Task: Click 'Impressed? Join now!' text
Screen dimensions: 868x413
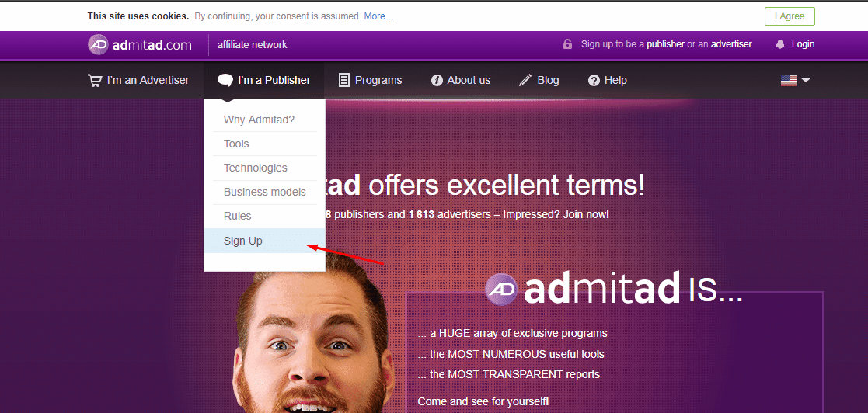Action: point(556,214)
